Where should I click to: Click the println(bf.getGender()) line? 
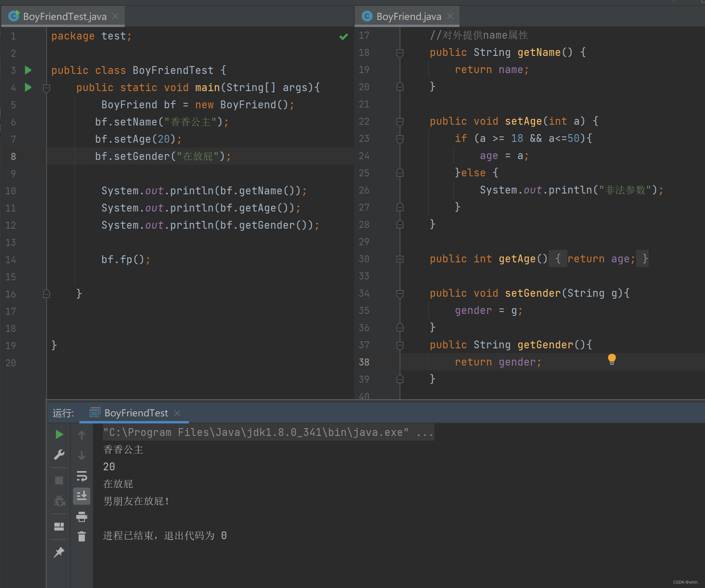[x=210, y=225]
